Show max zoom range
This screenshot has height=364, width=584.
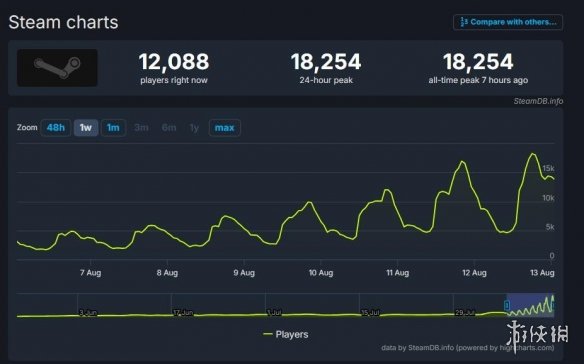[225, 128]
